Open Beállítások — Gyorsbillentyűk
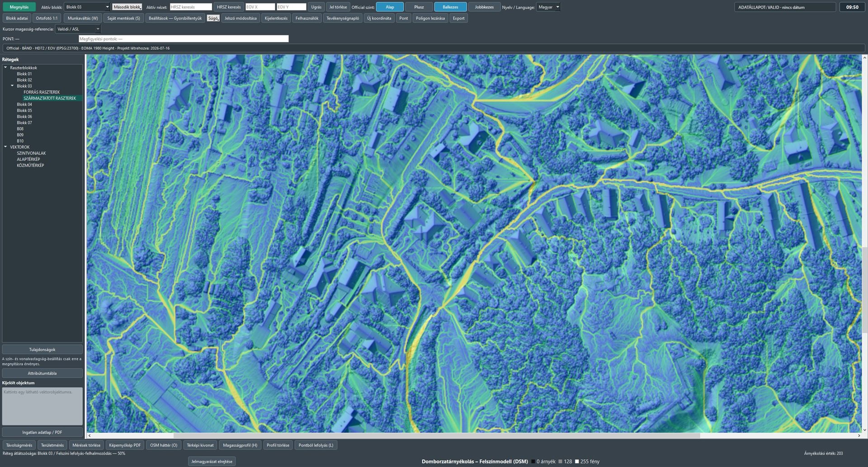Viewport: 868px width, 467px height. pos(175,19)
